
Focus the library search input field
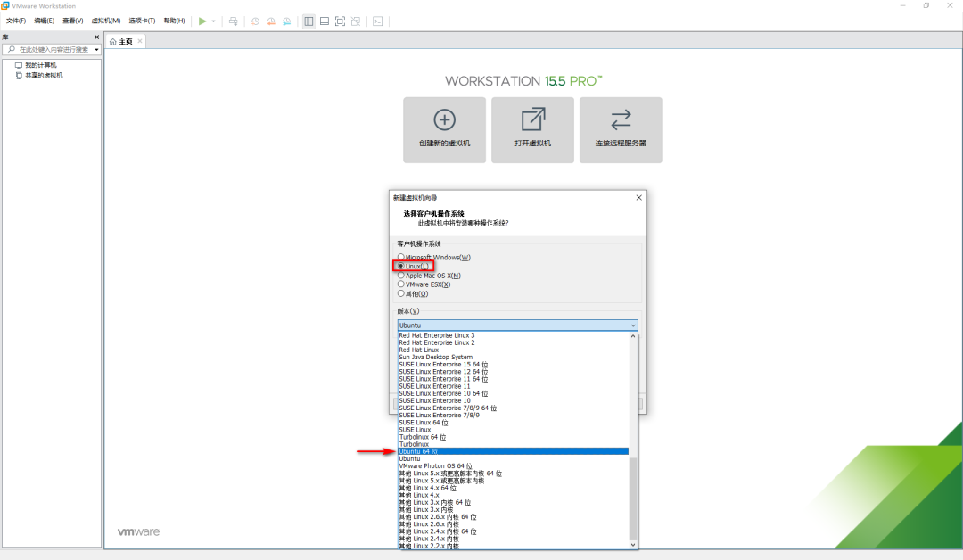(x=54, y=49)
